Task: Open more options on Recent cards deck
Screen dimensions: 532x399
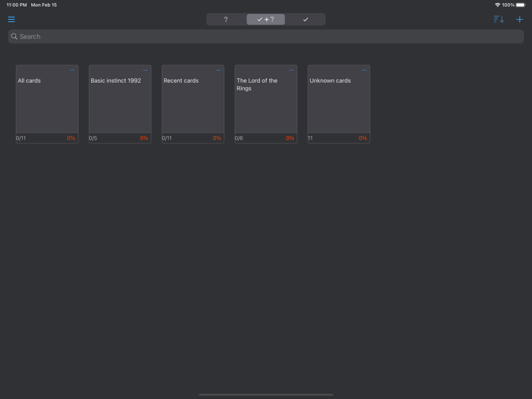Action: (219, 70)
